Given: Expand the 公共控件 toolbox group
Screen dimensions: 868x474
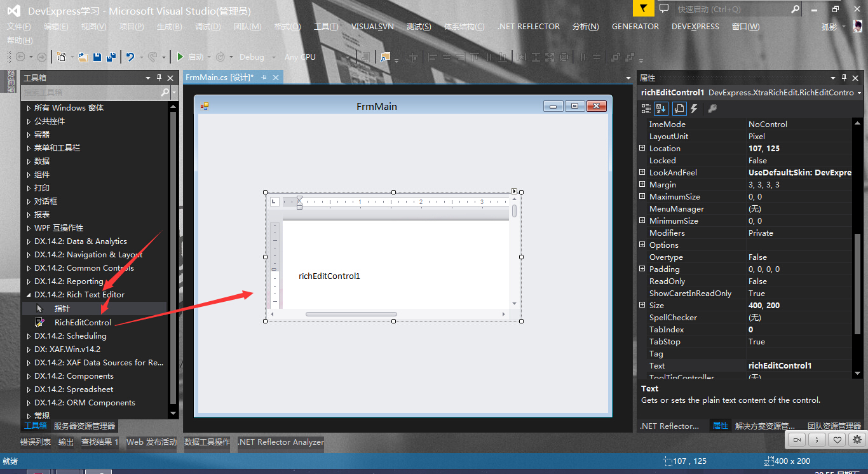Looking at the screenshot, I should (x=29, y=121).
